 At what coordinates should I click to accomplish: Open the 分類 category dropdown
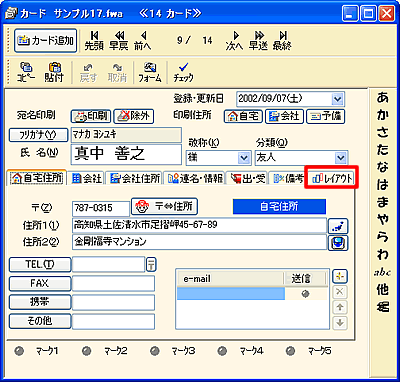click(340, 158)
